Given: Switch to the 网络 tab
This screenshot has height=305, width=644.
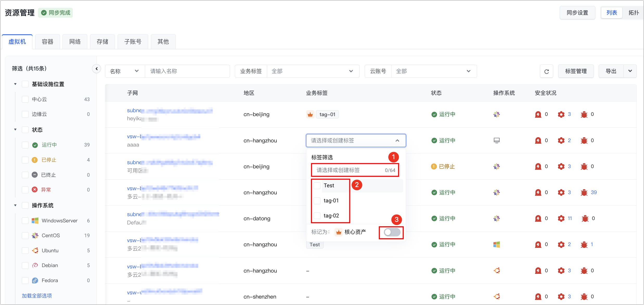Looking at the screenshot, I should (75, 42).
